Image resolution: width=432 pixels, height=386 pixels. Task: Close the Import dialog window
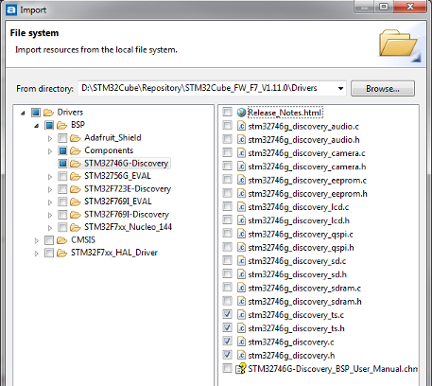(411, 7)
